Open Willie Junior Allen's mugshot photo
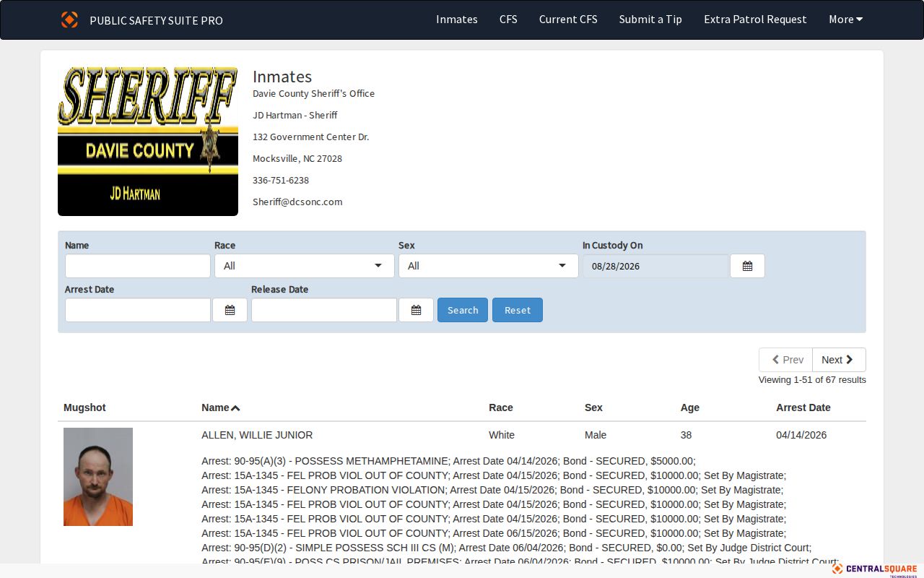 98,477
